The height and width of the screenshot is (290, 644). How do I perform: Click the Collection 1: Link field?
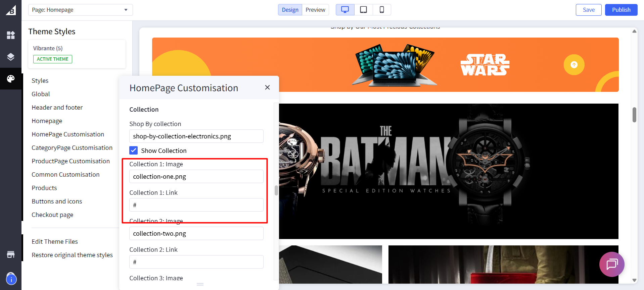coord(196,205)
